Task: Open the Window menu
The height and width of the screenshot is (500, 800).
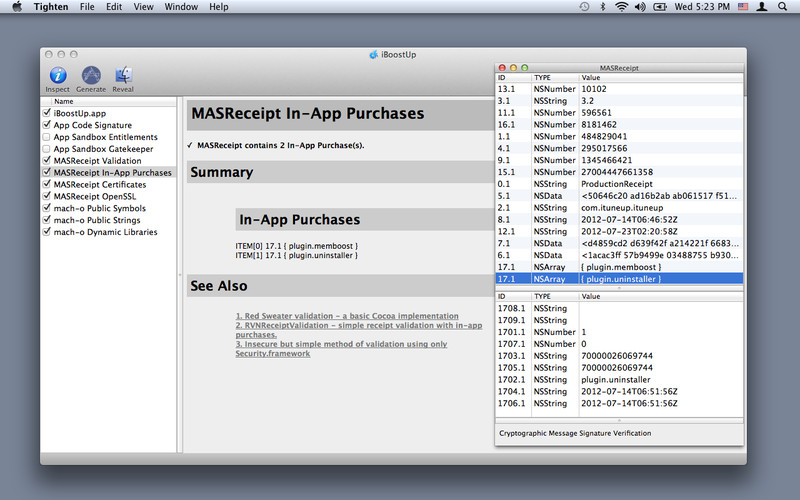Action: click(x=181, y=7)
